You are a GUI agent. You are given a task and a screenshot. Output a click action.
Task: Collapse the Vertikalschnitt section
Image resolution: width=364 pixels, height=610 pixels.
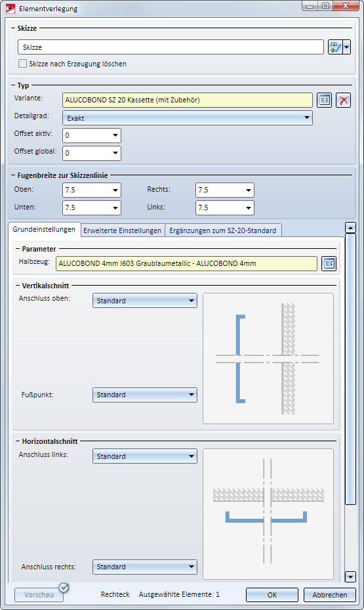18,286
